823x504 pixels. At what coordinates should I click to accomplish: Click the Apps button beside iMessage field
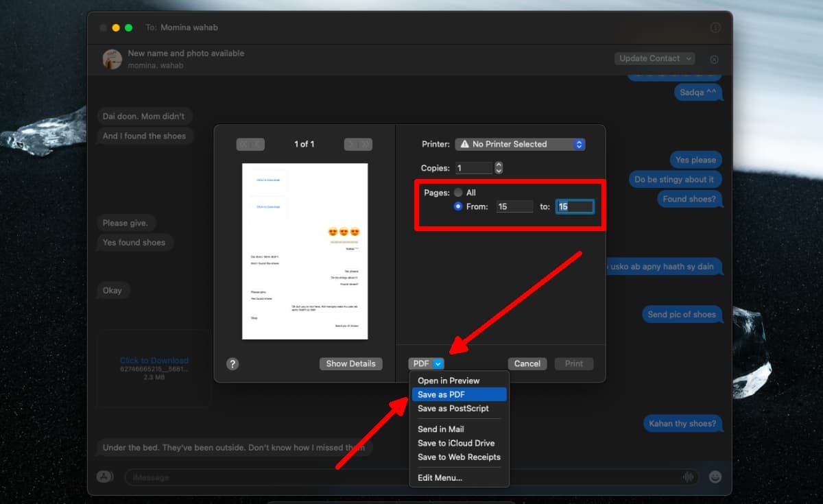point(105,477)
